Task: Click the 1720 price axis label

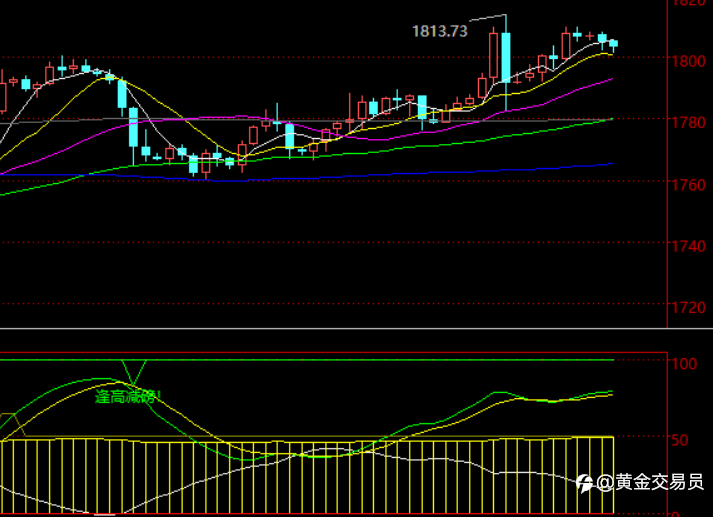Action: pos(689,308)
